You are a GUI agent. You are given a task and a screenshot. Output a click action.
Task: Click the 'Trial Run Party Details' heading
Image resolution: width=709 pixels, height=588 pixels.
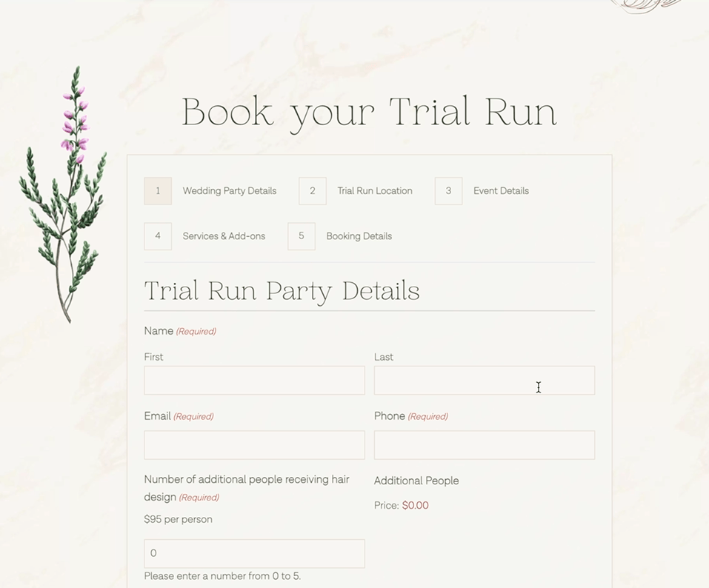click(x=282, y=290)
